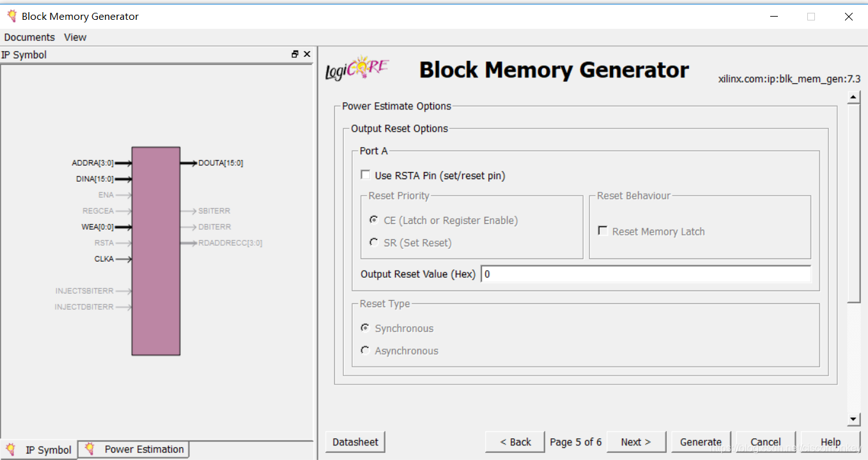The image size is (868, 460).
Task: Select Asynchronous reset type
Action: click(365, 350)
